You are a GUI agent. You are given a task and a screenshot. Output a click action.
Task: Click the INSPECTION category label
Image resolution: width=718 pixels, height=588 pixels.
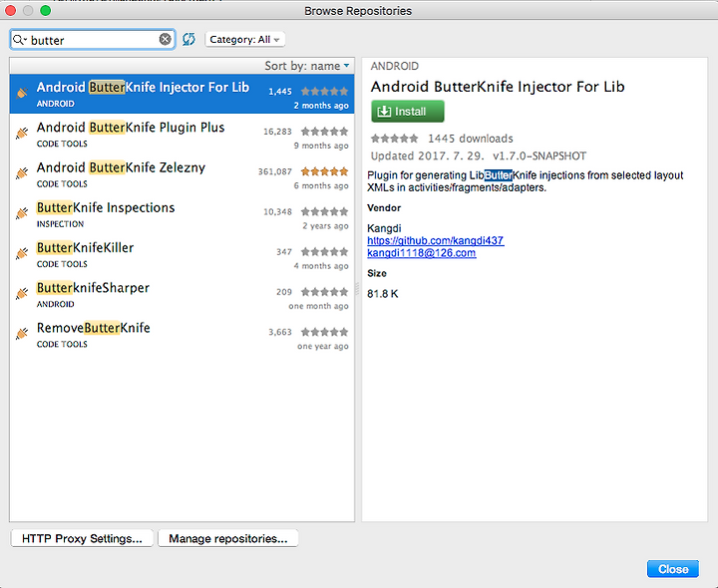(61, 224)
